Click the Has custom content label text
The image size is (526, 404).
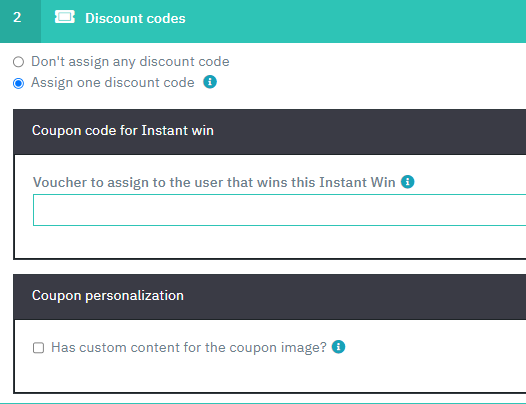pyautogui.click(x=189, y=348)
